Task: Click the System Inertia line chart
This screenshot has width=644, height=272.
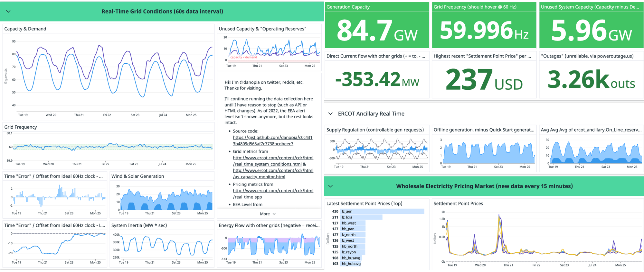Action: coord(166,246)
